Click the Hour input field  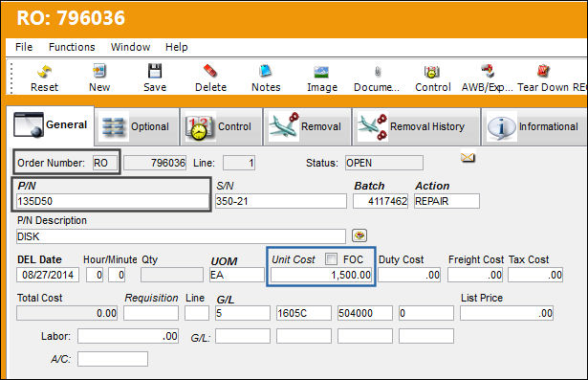(x=95, y=275)
